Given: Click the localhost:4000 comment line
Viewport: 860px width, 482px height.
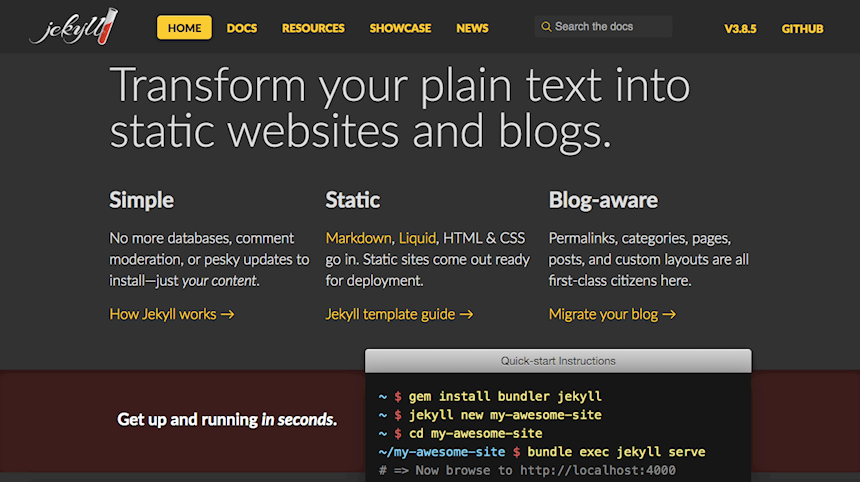Looking at the screenshot, I should (527, 470).
